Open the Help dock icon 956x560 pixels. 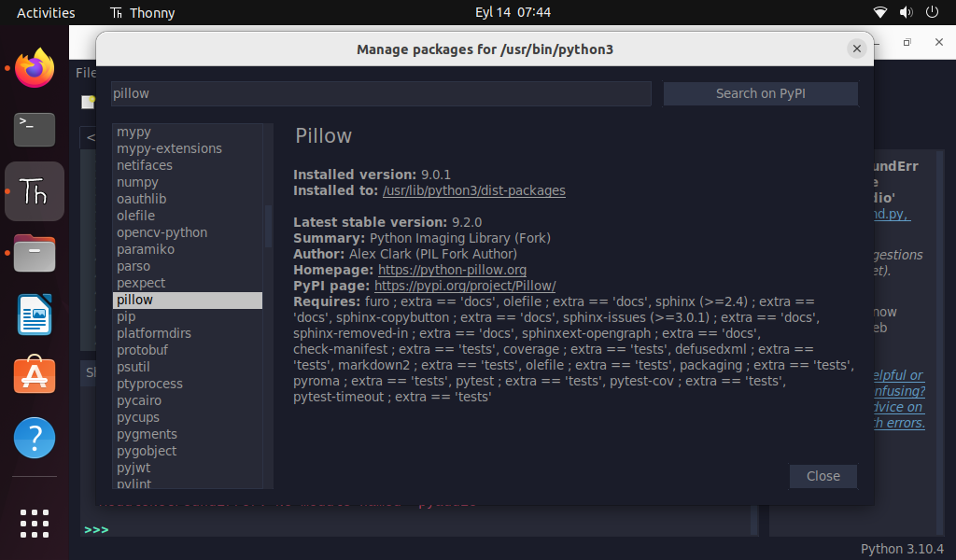pos(35,438)
